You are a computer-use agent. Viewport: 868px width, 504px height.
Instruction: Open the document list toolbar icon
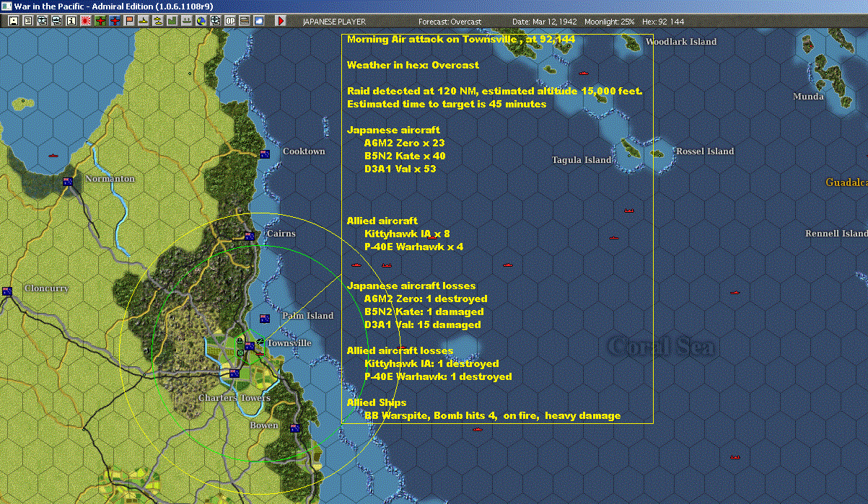coord(28,21)
